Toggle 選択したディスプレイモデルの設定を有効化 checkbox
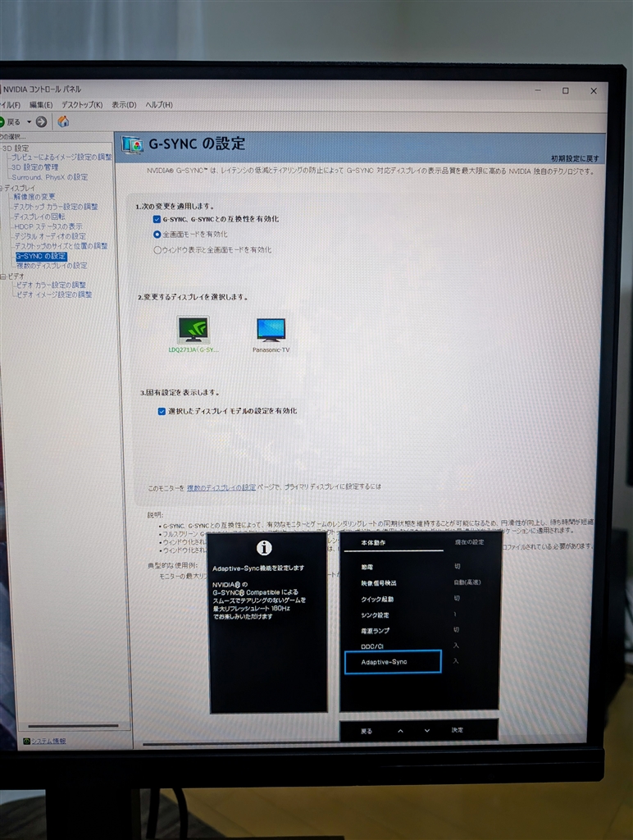The height and width of the screenshot is (840, 633). pos(162,412)
